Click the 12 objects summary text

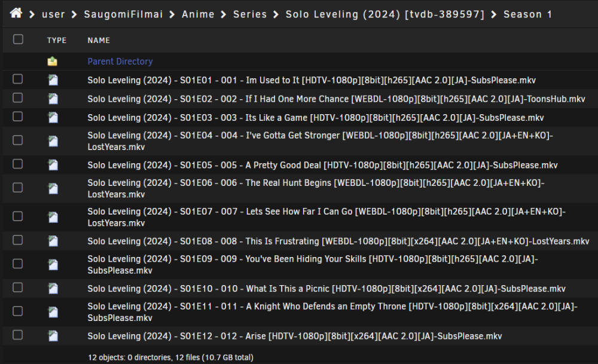(x=170, y=357)
